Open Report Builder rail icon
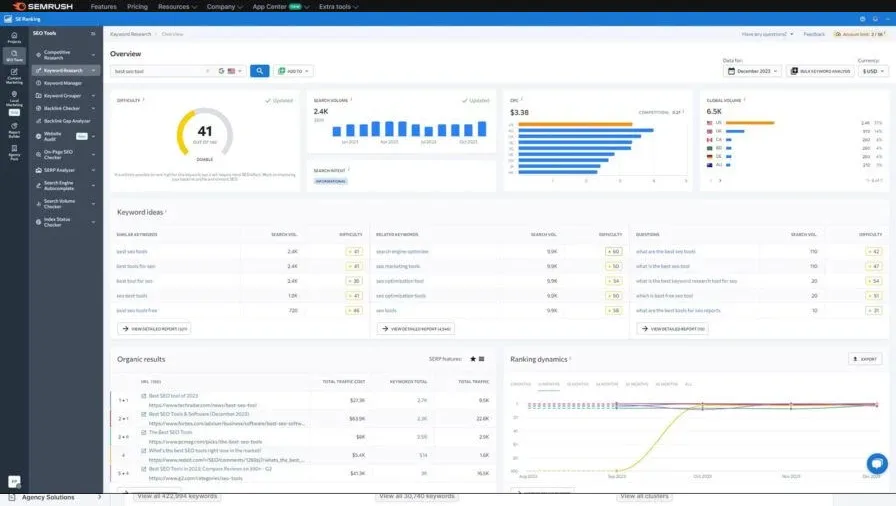 pyautogui.click(x=14, y=130)
